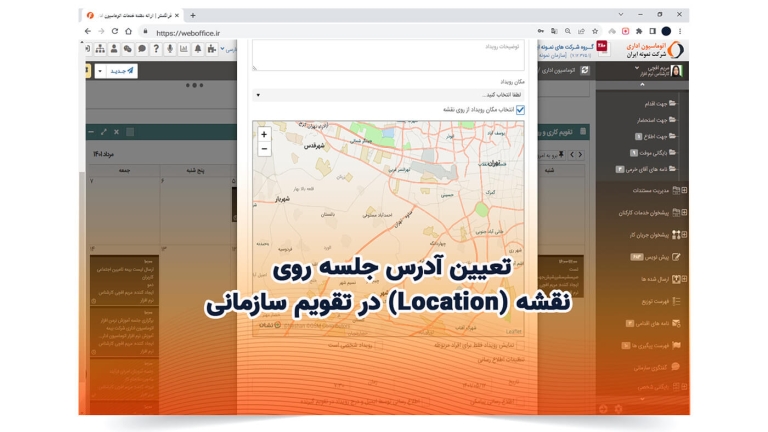Open the bar chart reports icon
Image resolution: width=768 pixels, height=432 pixels.
click(x=184, y=48)
